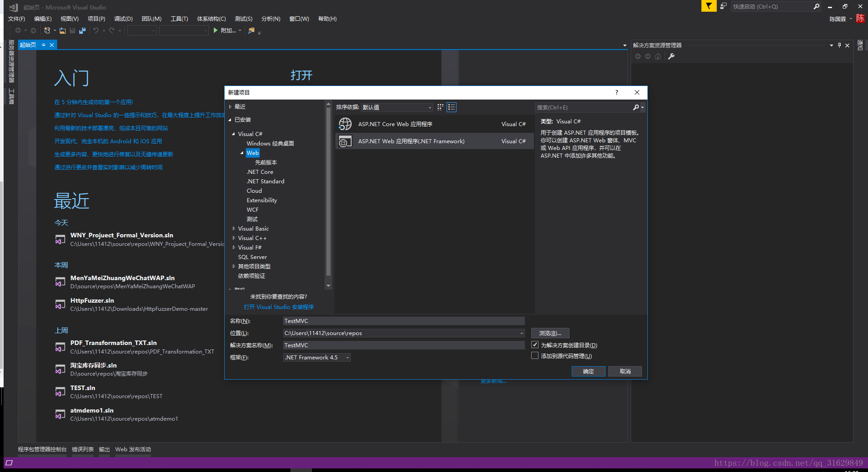The width and height of the screenshot is (868, 472).
Task: Click the search magnifier in New Project dialog
Action: click(636, 107)
